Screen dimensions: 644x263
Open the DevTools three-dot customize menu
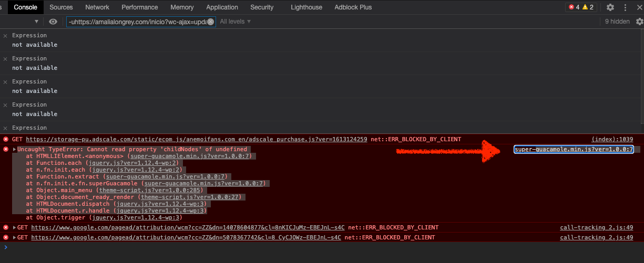point(625,7)
